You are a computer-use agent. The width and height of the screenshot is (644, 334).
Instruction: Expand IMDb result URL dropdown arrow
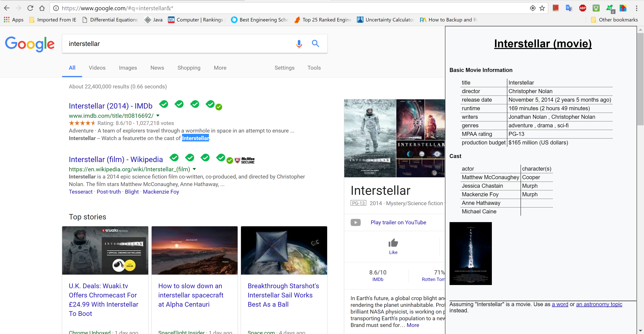(x=158, y=116)
